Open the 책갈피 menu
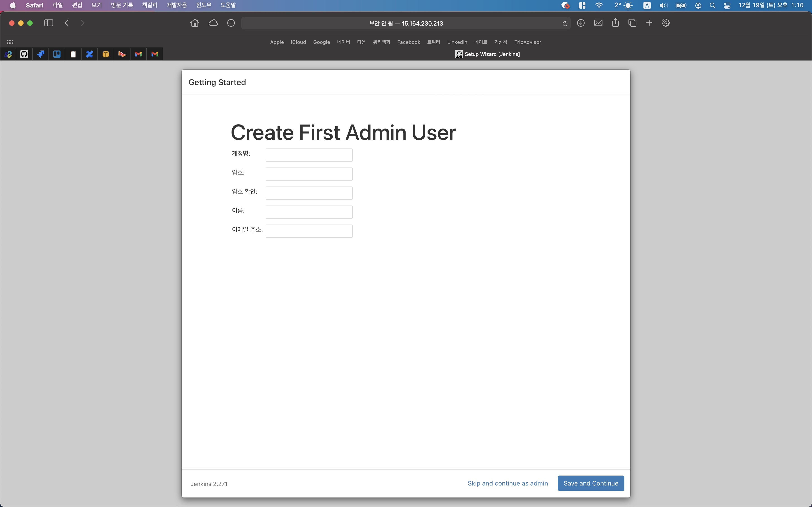812x507 pixels. coord(150,5)
